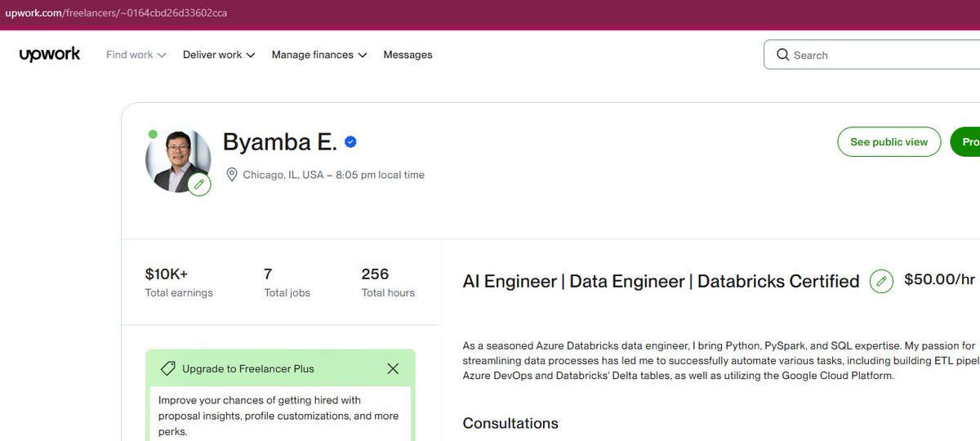Click the Byamba E. profile name
This screenshot has height=441, width=980.
point(279,142)
